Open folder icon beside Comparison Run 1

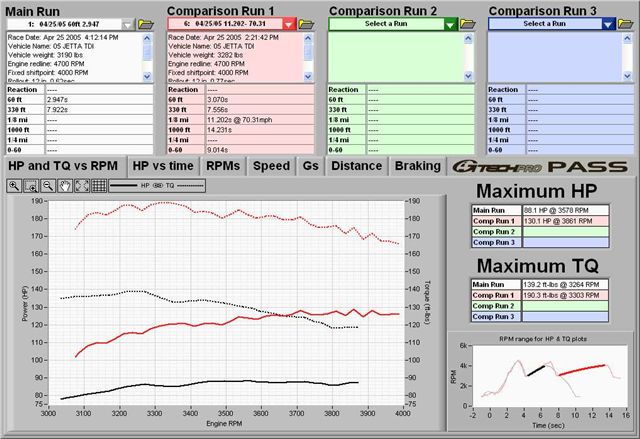[x=306, y=24]
